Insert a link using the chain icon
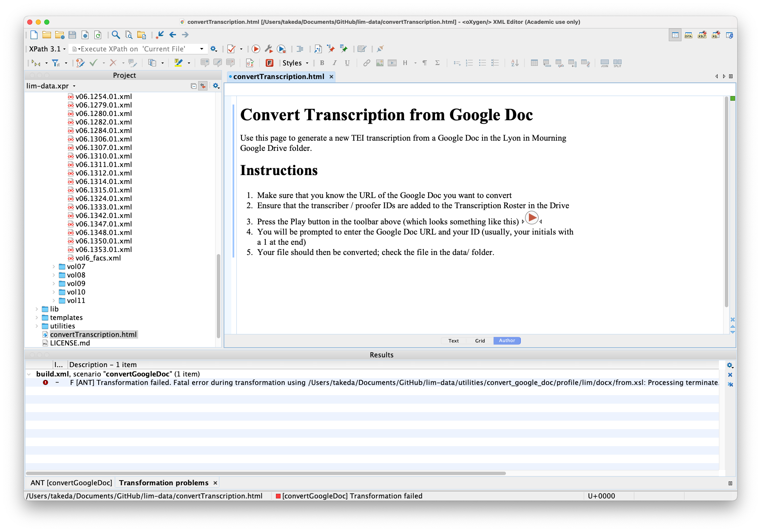761x532 pixels. pyautogui.click(x=366, y=62)
